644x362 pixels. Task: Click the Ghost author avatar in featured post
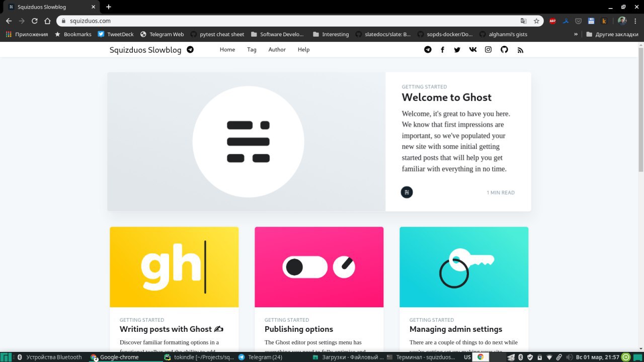tap(407, 192)
